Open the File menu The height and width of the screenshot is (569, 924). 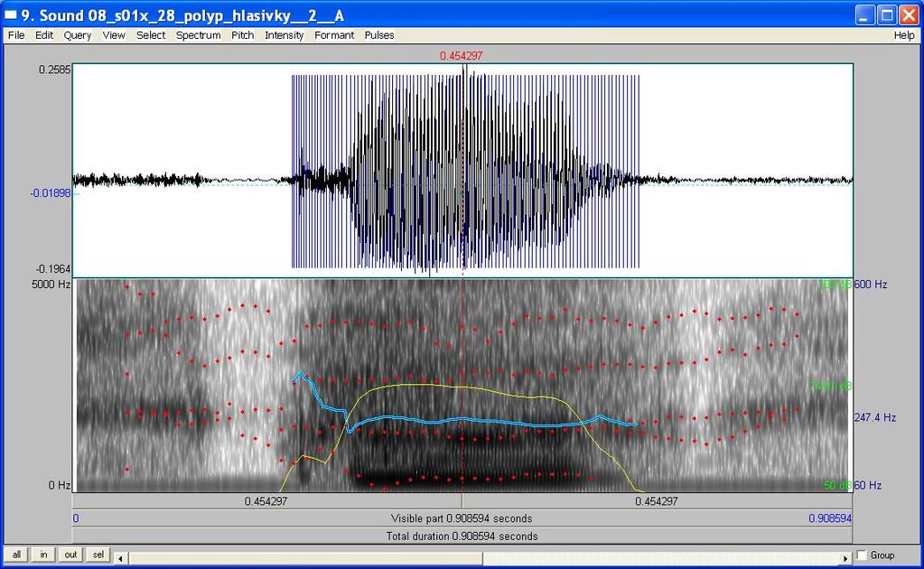coord(16,35)
